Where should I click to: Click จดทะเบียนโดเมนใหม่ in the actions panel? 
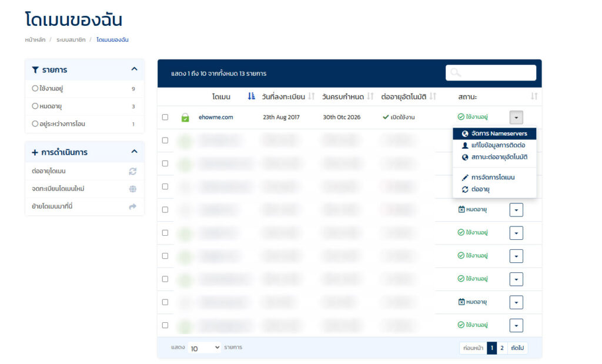(x=85, y=189)
